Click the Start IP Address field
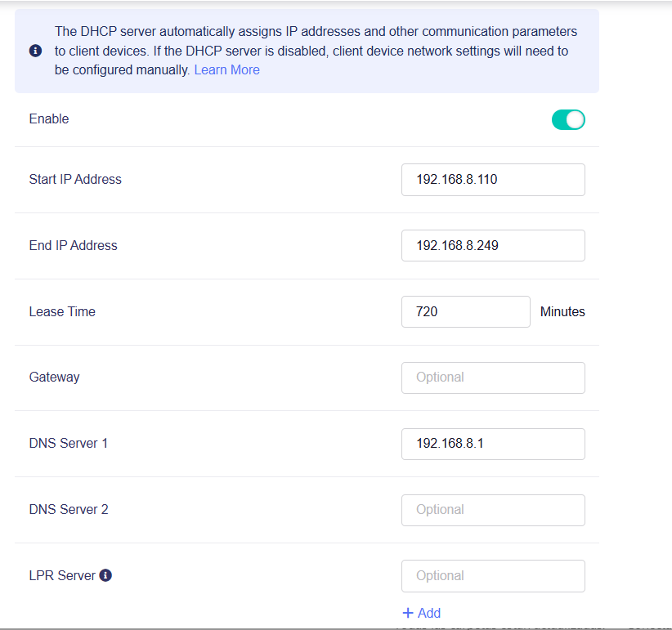 493,180
